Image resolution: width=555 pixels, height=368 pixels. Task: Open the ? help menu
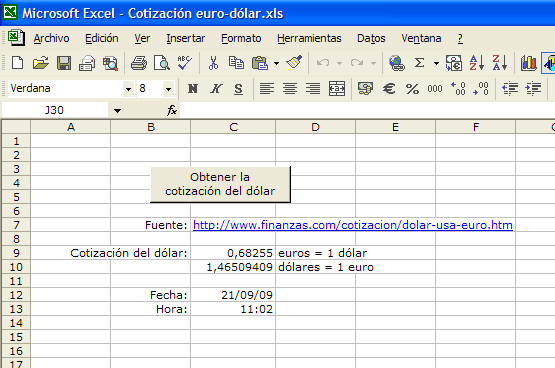click(460, 38)
